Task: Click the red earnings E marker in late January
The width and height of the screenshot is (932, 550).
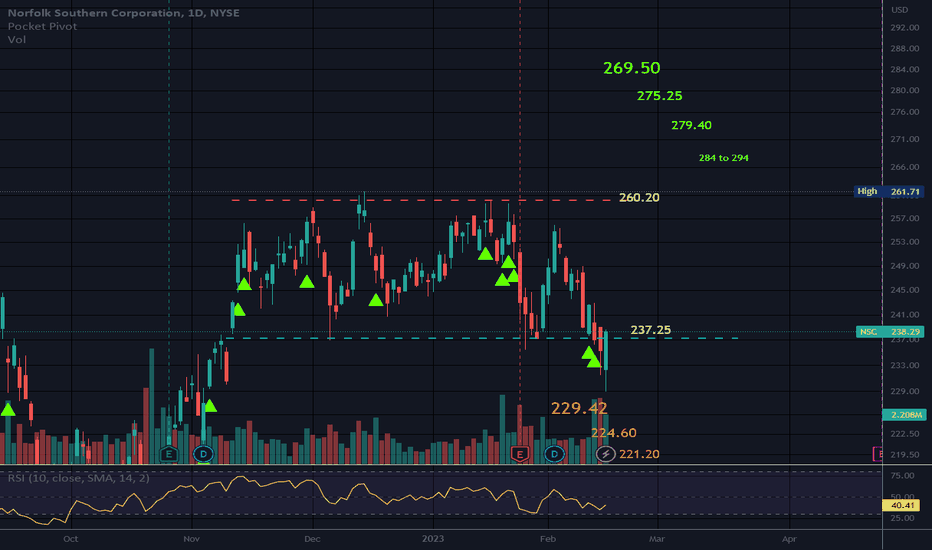Action: 520,455
